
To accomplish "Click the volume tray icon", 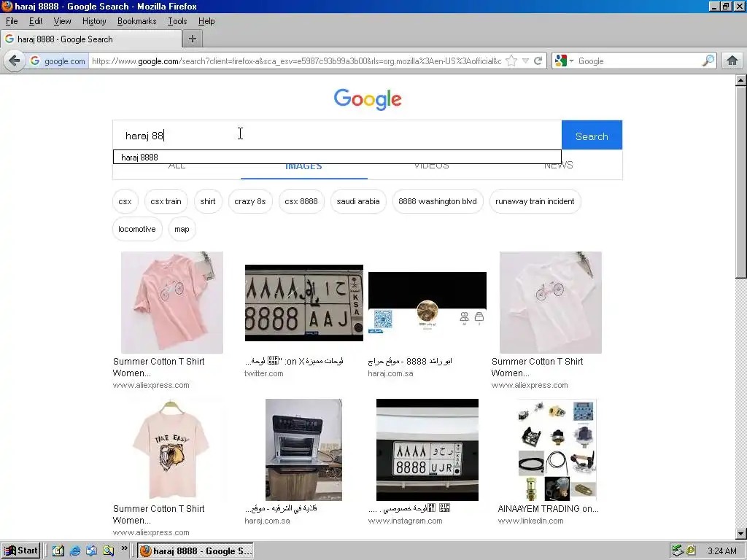I will [x=691, y=551].
